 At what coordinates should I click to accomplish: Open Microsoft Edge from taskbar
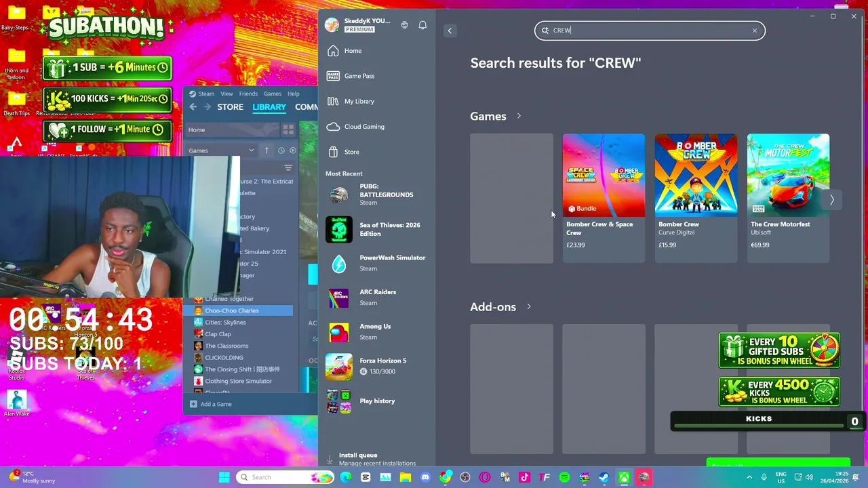click(346, 477)
